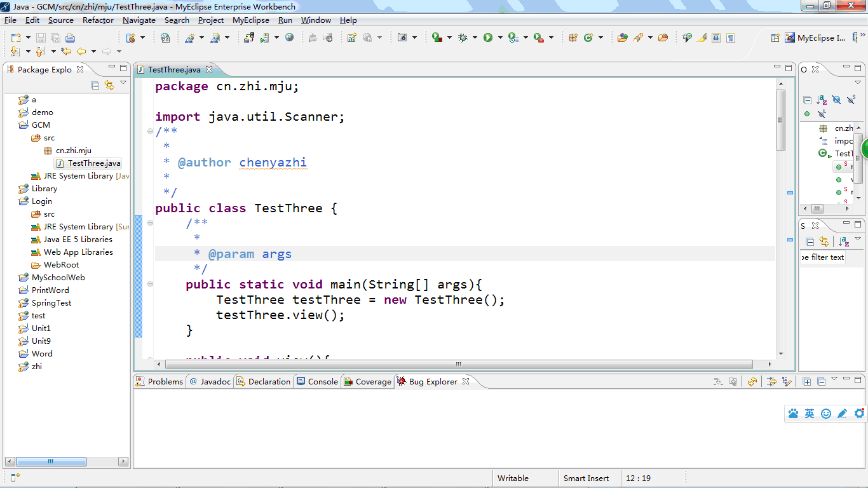The height and width of the screenshot is (488, 868).
Task: Click the Deploy MyEclipse server application icon
Action: point(249,37)
